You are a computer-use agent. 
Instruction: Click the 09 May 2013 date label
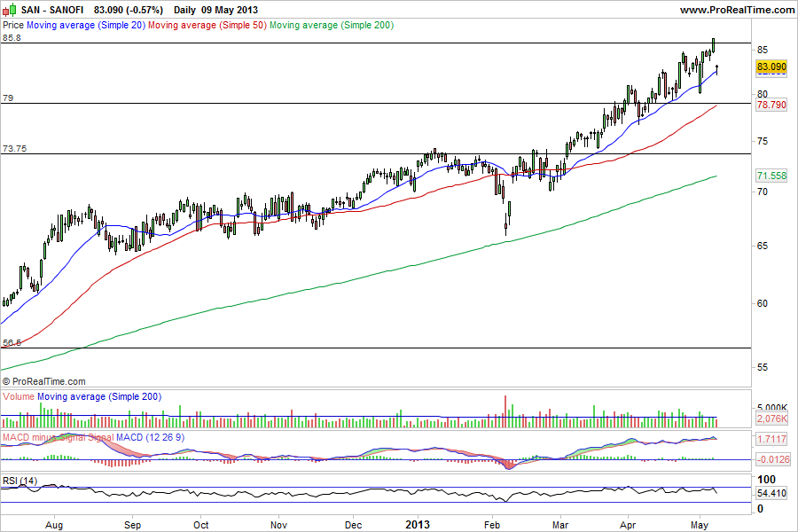(230, 10)
